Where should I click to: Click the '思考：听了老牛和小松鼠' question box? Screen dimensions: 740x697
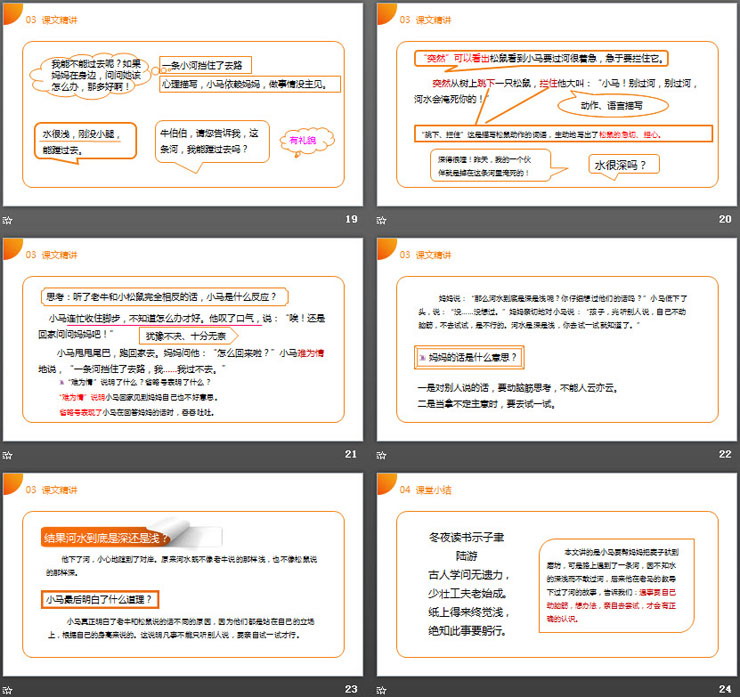164,297
